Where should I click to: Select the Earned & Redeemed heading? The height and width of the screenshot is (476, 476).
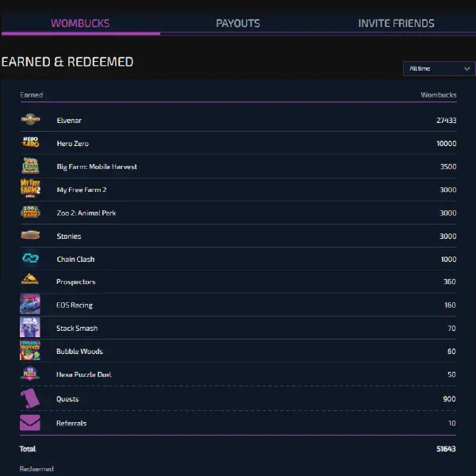67,62
